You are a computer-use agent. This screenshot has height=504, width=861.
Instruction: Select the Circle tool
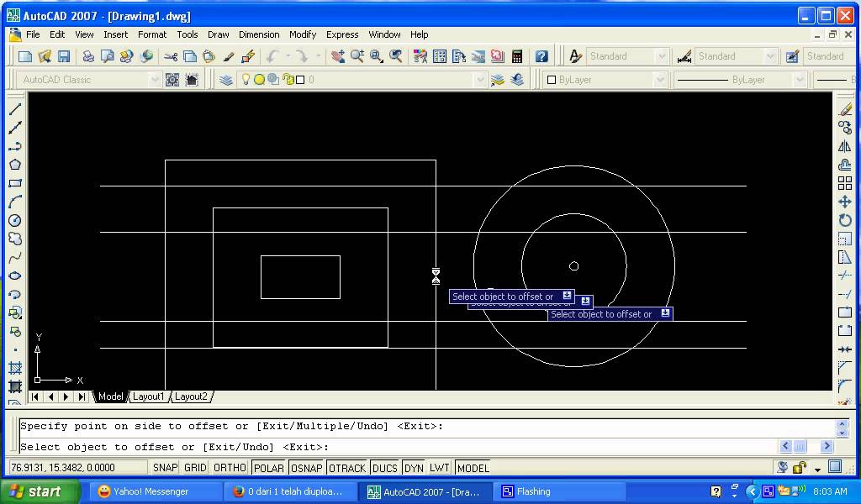click(x=15, y=220)
